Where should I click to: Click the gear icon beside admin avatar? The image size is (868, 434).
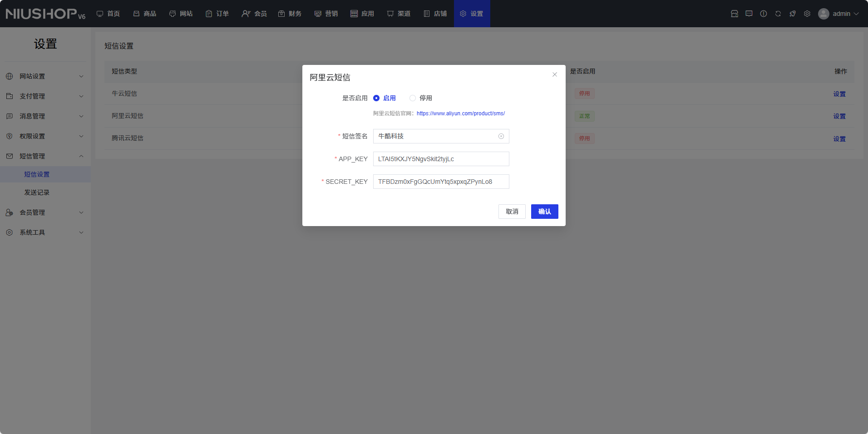[807, 14]
